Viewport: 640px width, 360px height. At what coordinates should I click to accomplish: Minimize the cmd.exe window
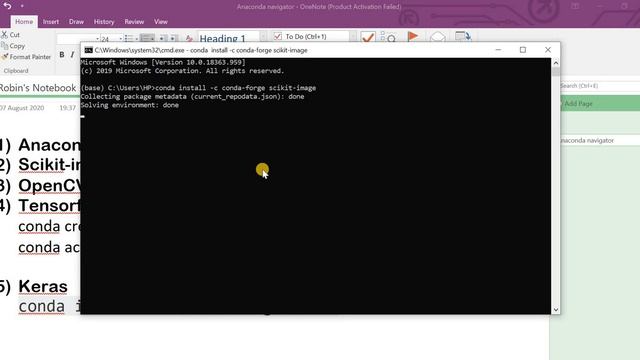[498, 50]
